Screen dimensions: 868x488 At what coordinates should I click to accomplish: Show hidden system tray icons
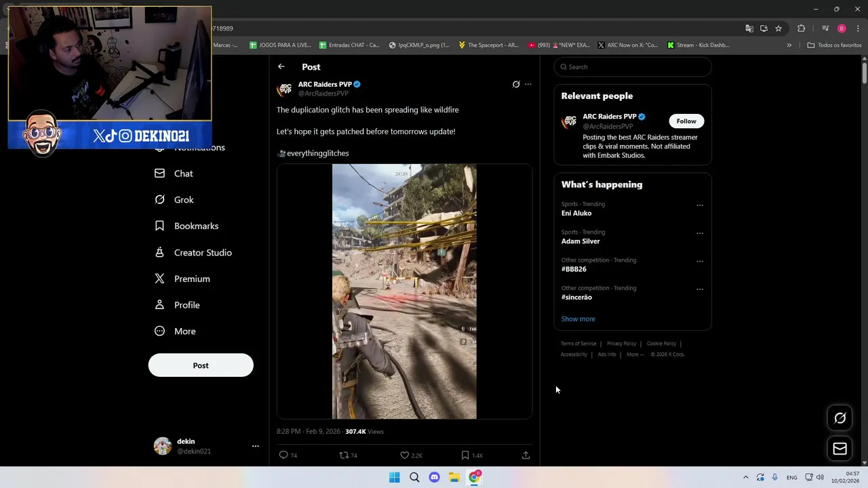point(745,477)
